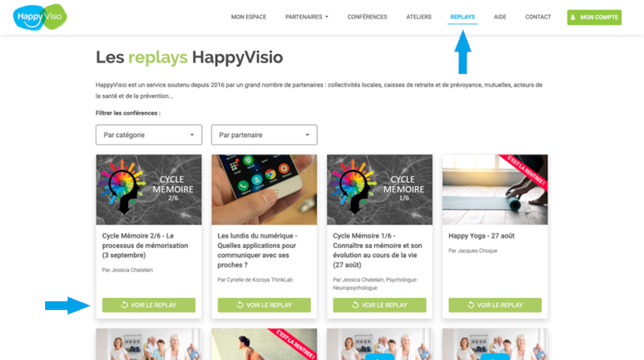Viewport: 644px width, 360px height.
Task: Open the Happy Yoga mat thumbnail
Action: point(495,189)
